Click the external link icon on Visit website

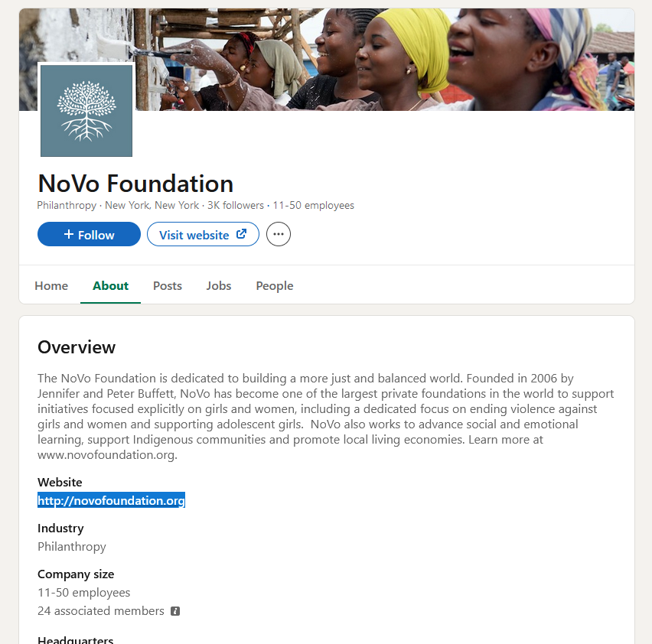pyautogui.click(x=241, y=234)
